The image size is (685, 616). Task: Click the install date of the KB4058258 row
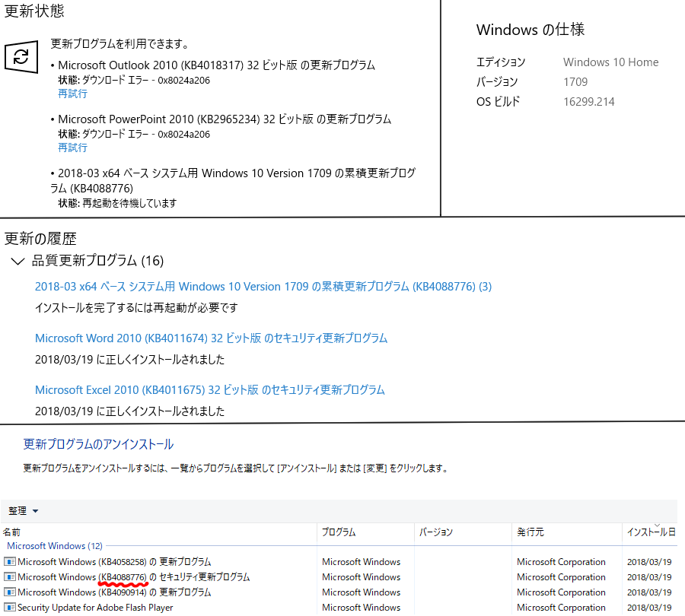649,562
